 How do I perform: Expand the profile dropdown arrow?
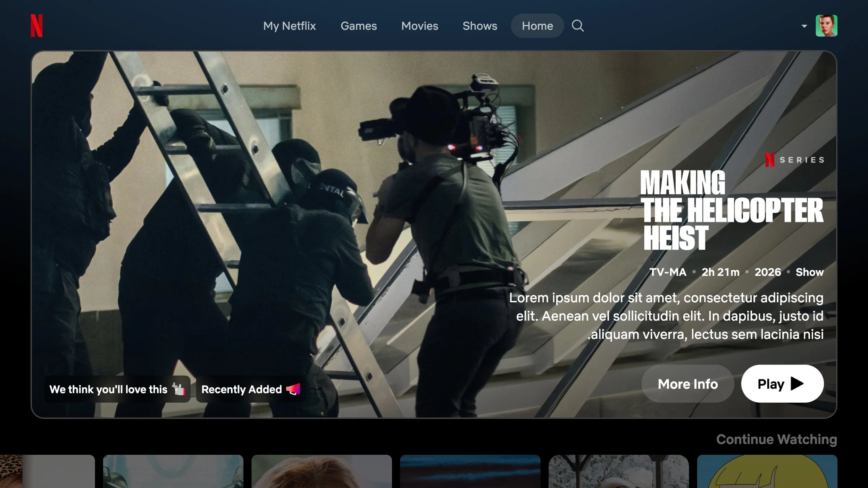pyautogui.click(x=804, y=26)
